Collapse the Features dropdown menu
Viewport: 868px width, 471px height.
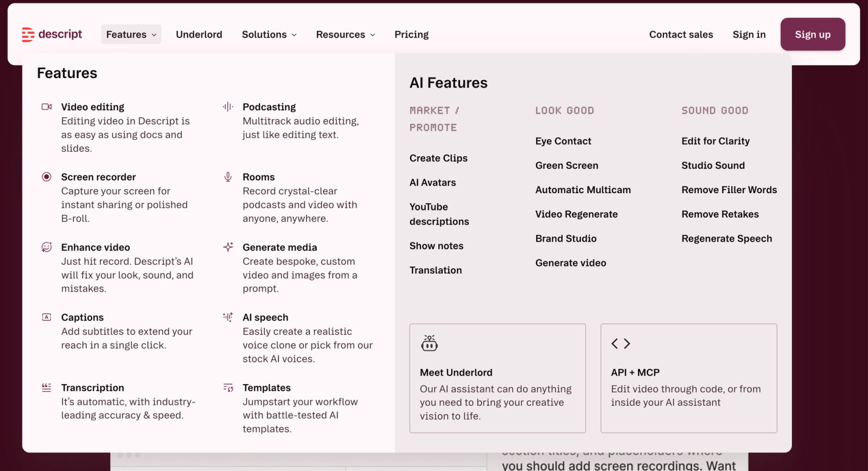click(x=131, y=34)
